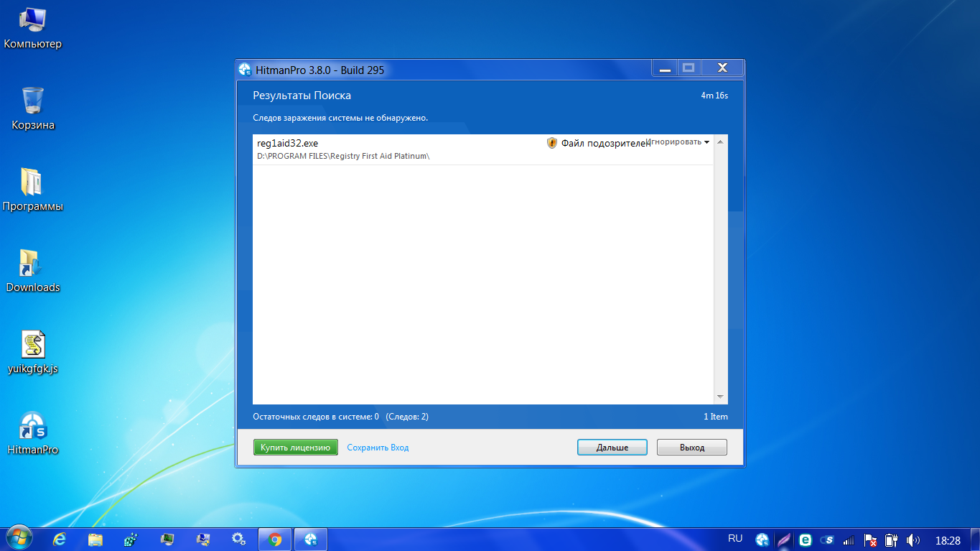The height and width of the screenshot is (551, 980).
Task: Click the 'Файл подозрителен' status text
Action: [605, 143]
